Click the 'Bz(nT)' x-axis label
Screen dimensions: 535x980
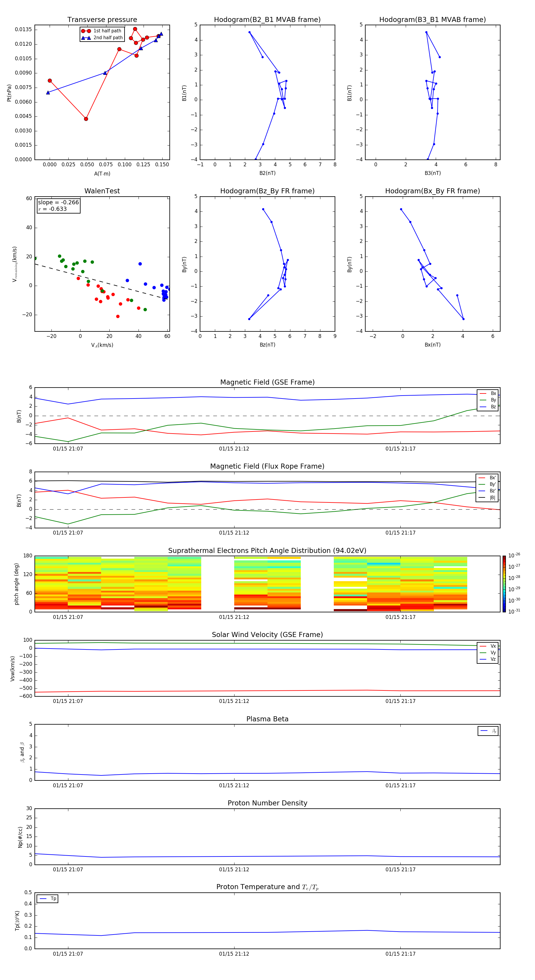(x=267, y=345)
